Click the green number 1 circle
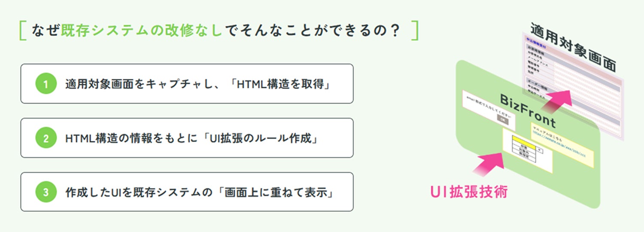Viewport: 644px width, 232px height. point(46,84)
